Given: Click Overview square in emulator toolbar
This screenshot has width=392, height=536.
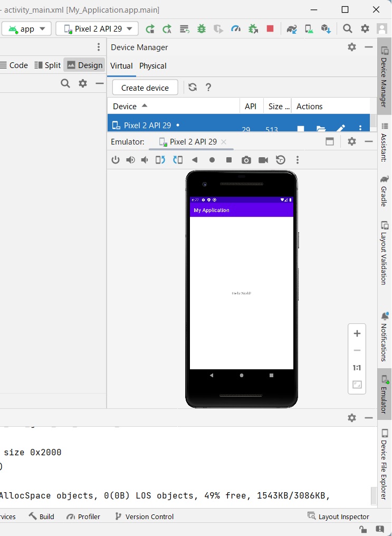Looking at the screenshot, I should click(229, 160).
